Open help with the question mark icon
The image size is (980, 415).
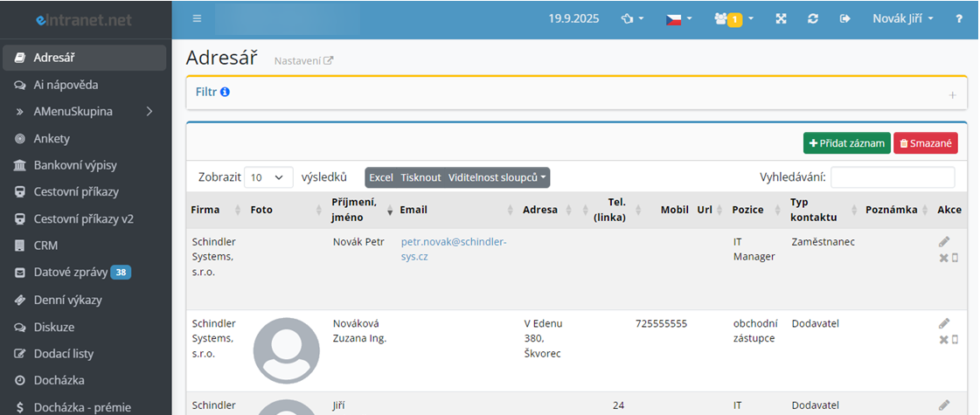click(x=959, y=18)
